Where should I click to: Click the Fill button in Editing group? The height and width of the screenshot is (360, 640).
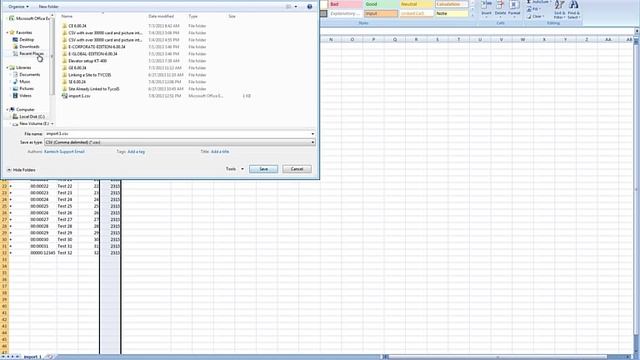pyautogui.click(x=533, y=9)
